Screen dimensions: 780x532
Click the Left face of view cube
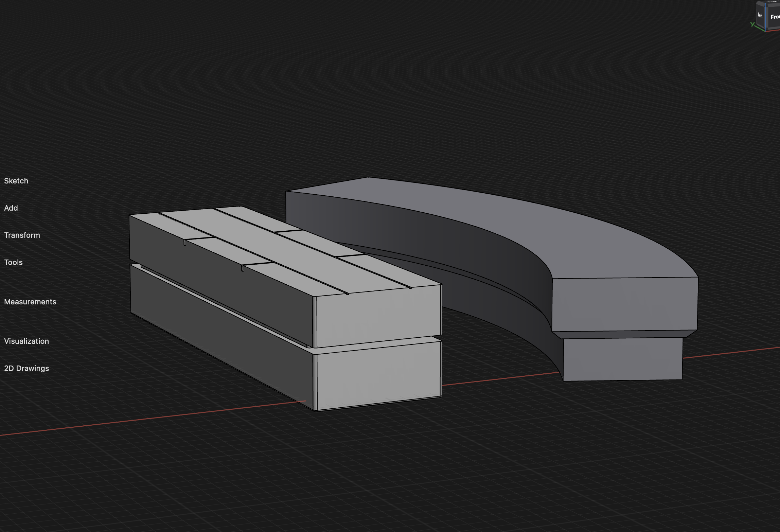[760, 15]
